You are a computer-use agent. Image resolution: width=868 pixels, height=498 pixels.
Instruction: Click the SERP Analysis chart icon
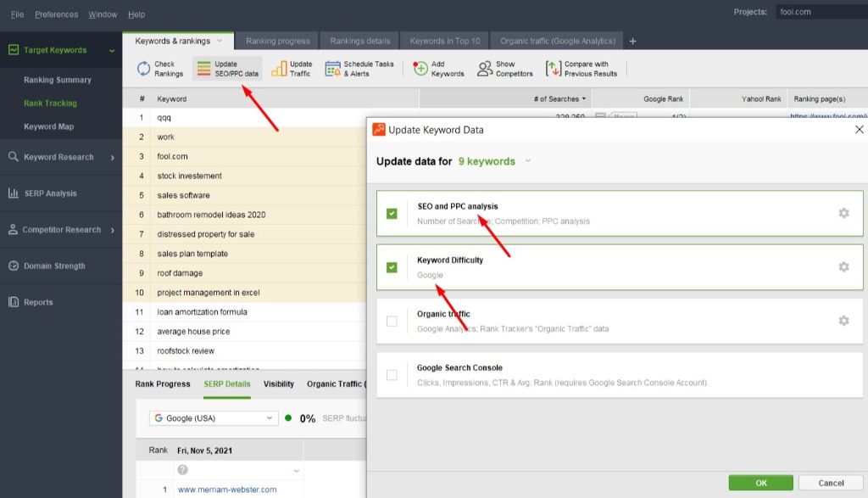point(14,193)
